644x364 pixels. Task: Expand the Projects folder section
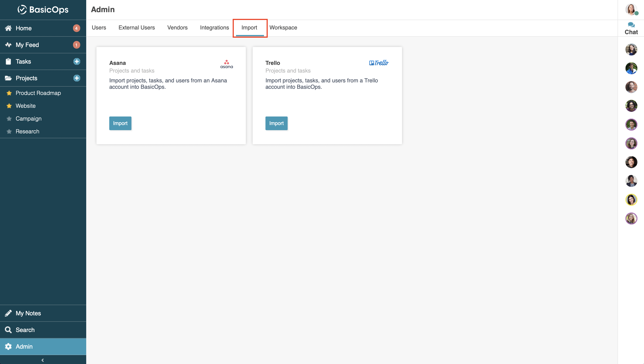pos(8,78)
